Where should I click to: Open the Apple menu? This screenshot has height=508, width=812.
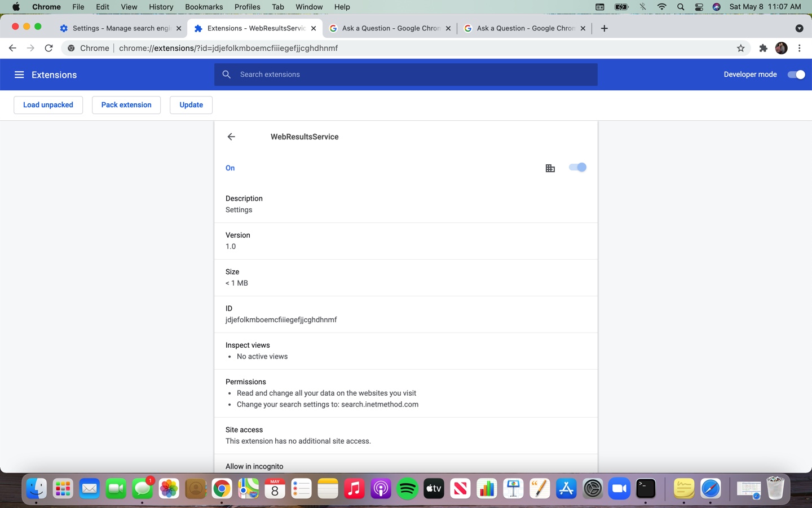[16, 7]
